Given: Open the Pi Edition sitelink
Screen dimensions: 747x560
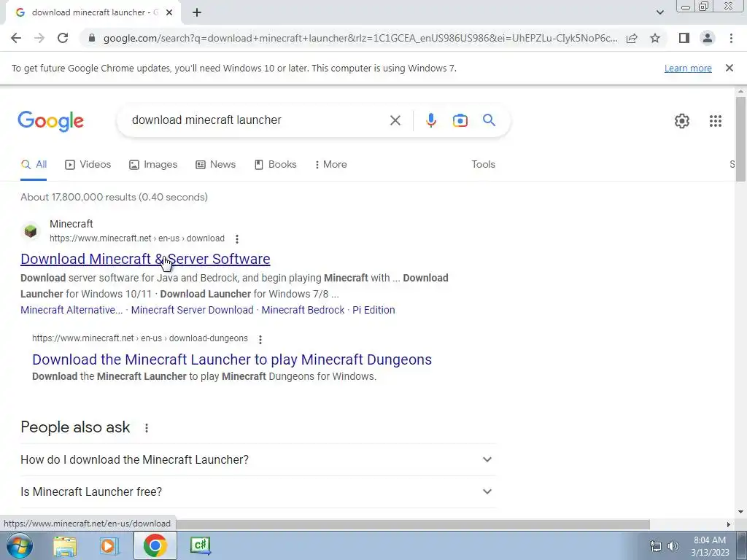Looking at the screenshot, I should (373, 310).
